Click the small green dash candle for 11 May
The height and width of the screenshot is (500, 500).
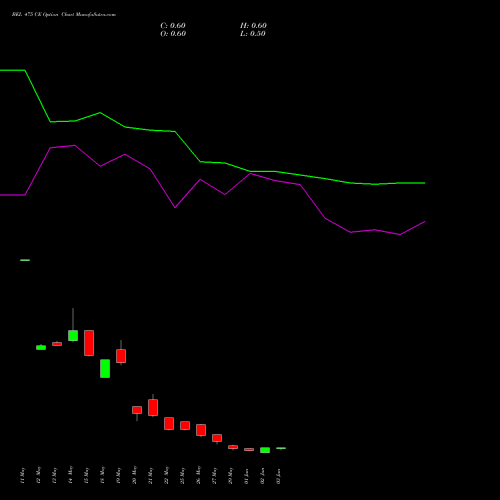[25, 260]
